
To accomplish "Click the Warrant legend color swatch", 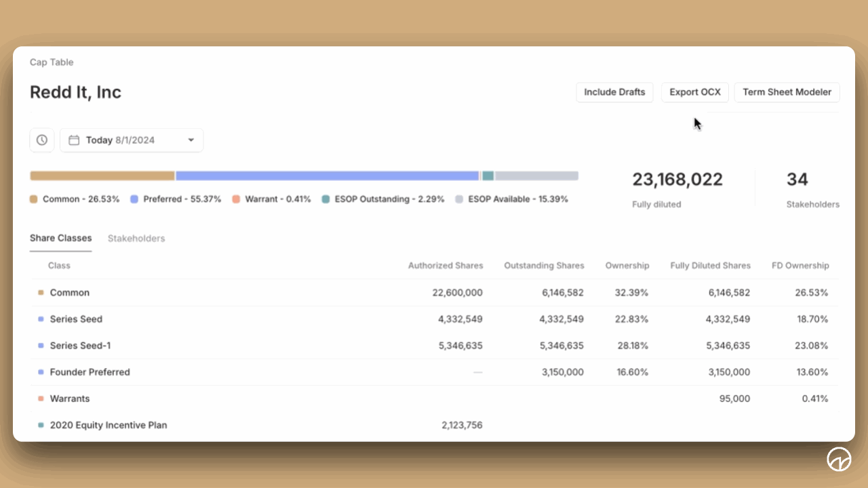I will tap(236, 199).
